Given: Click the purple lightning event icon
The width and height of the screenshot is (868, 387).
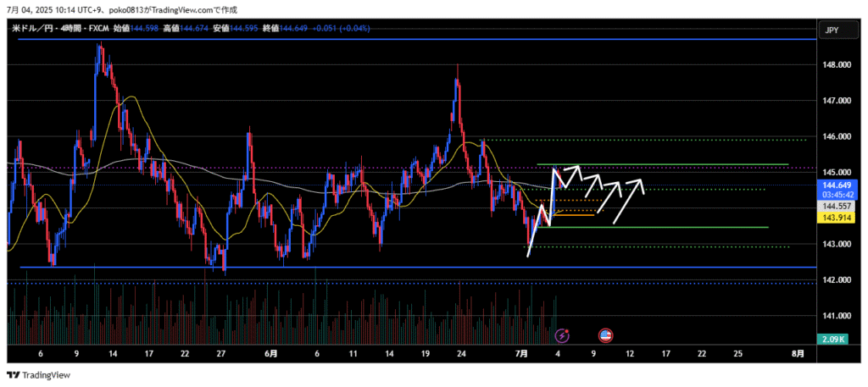Looking at the screenshot, I should 561,336.
